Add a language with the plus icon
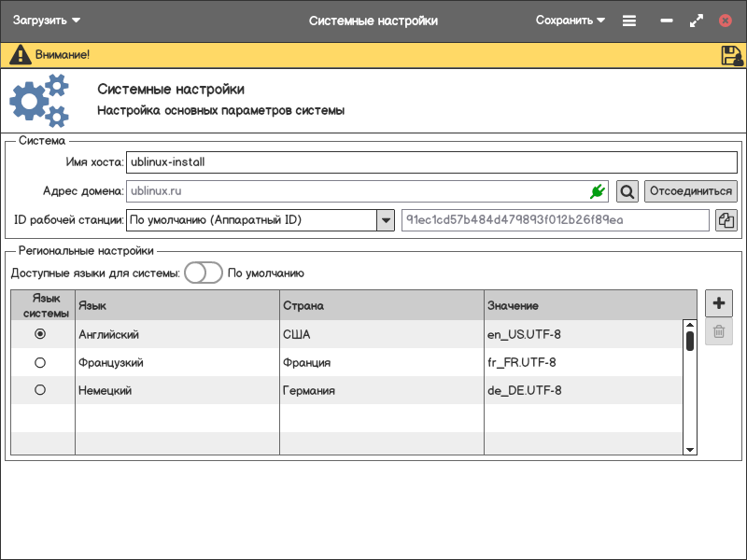Screen dimensions: 747x560 pos(718,303)
